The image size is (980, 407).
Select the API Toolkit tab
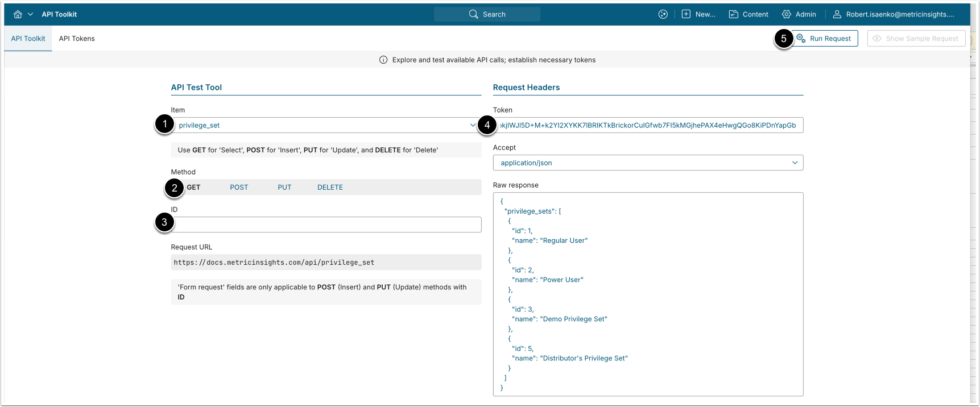point(28,39)
